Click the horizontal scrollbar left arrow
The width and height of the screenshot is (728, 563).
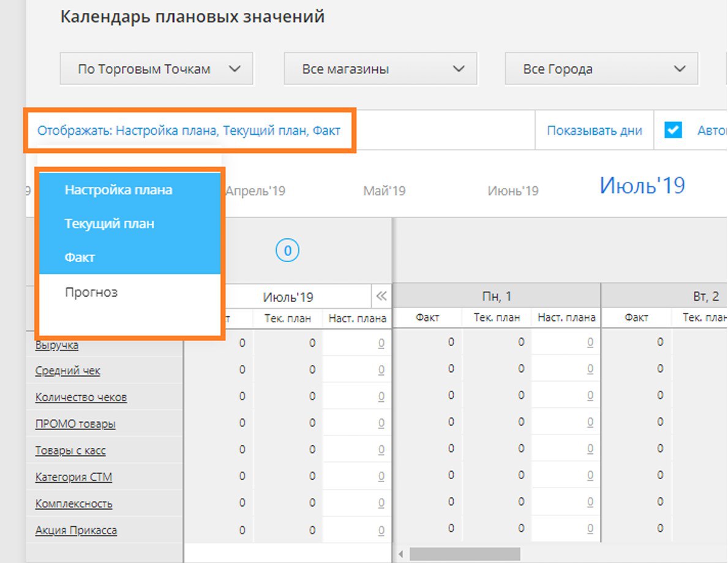click(x=400, y=554)
